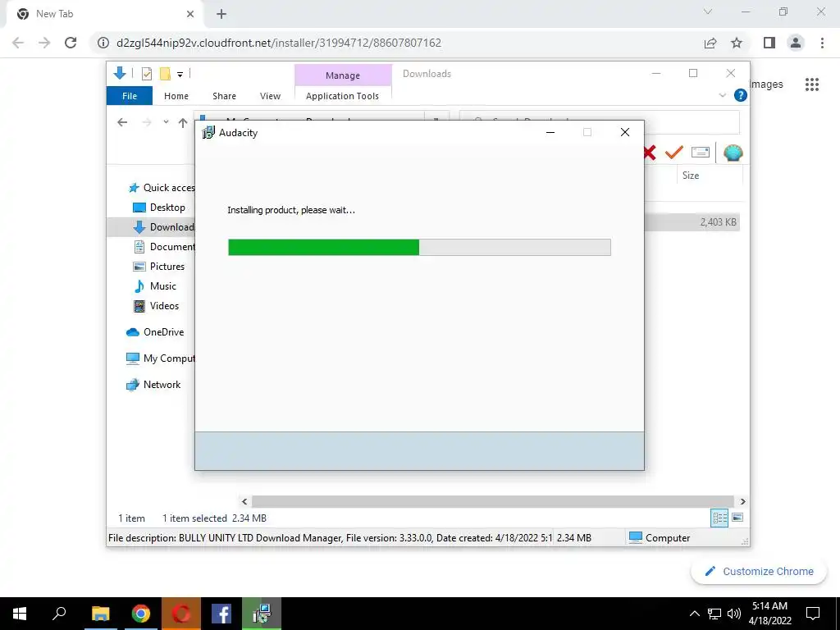Open Opera from the taskbar

coord(181,614)
